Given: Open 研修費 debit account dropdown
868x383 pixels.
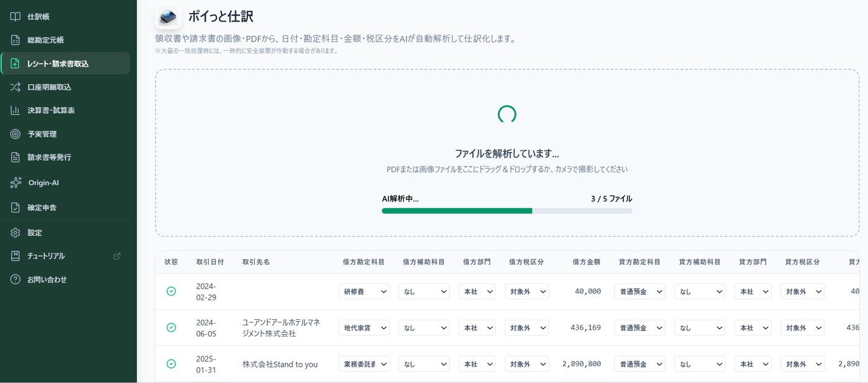Looking at the screenshot, I should [364, 291].
